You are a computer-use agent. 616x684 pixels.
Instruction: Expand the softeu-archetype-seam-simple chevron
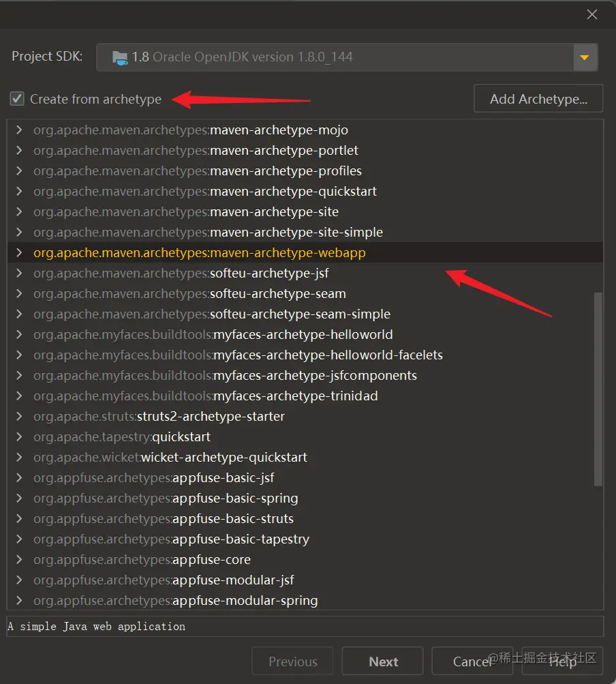tap(19, 314)
